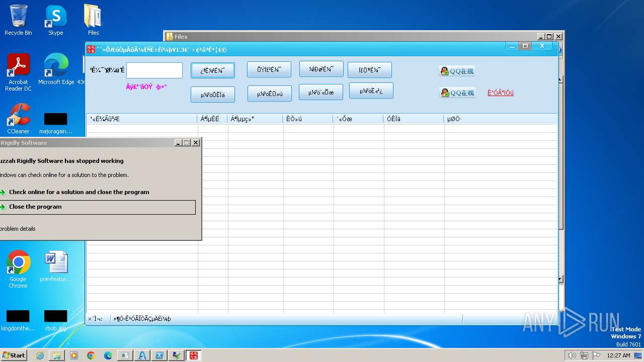The image size is (644, 362).
Task: Open Windows Media Player taskbar icon
Action: click(x=74, y=355)
